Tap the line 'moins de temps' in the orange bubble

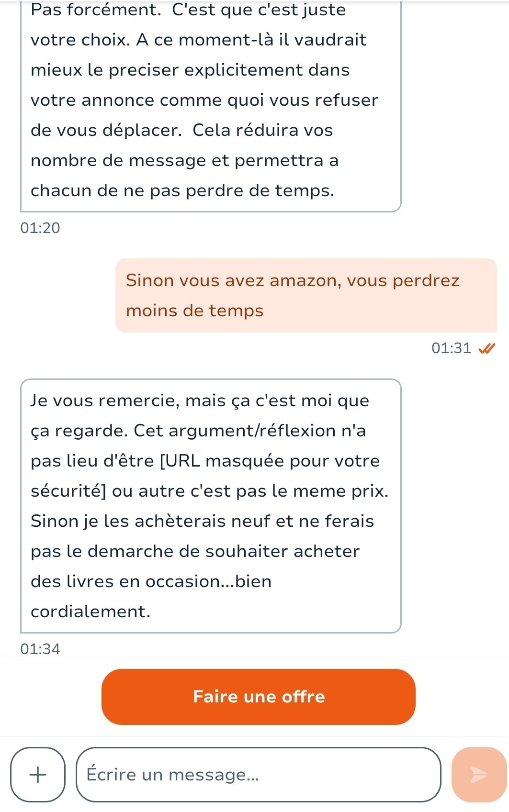pyautogui.click(x=195, y=311)
